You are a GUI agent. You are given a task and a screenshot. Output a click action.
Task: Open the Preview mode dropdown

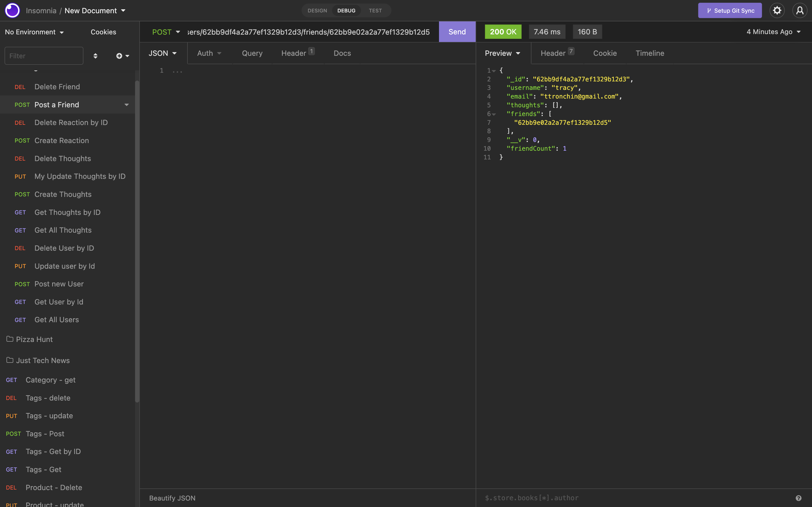(x=502, y=53)
